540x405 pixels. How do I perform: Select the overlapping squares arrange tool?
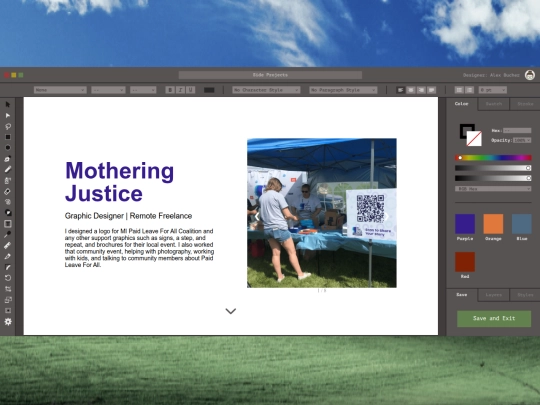click(8, 300)
